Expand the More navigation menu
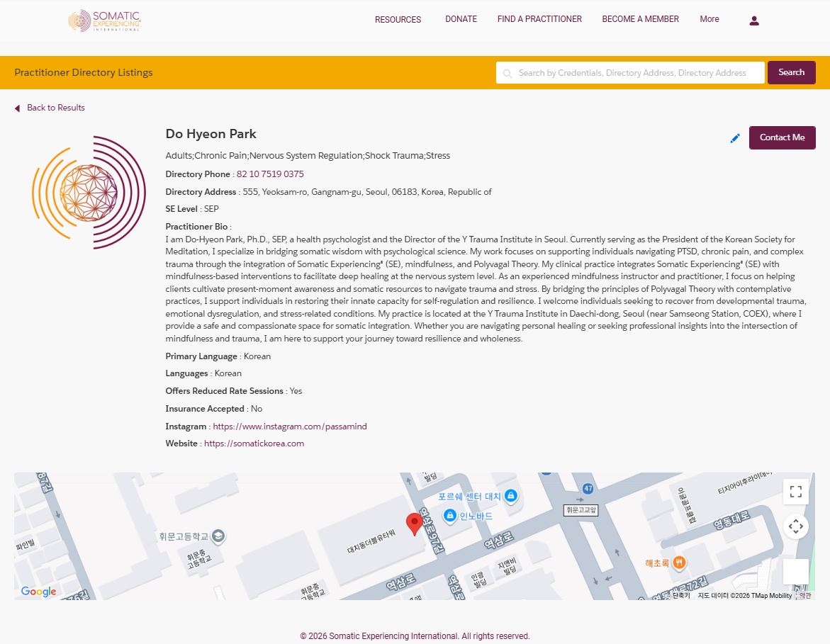This screenshot has width=830, height=644. pos(709,19)
